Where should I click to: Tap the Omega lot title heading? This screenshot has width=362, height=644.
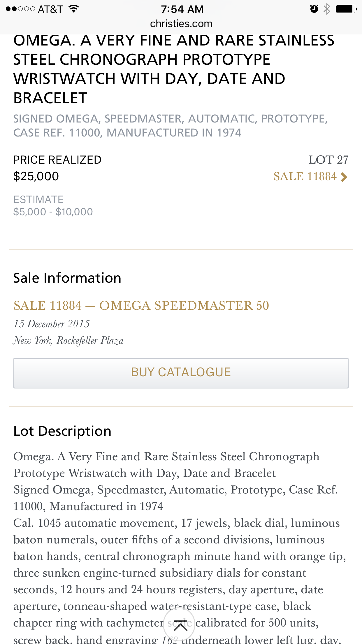[x=174, y=69]
